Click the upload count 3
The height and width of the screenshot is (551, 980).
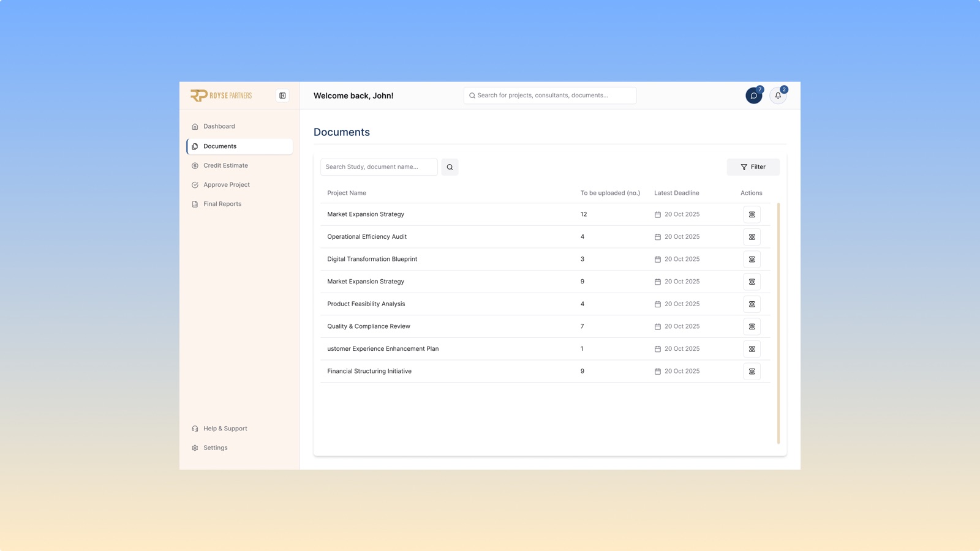coord(582,259)
